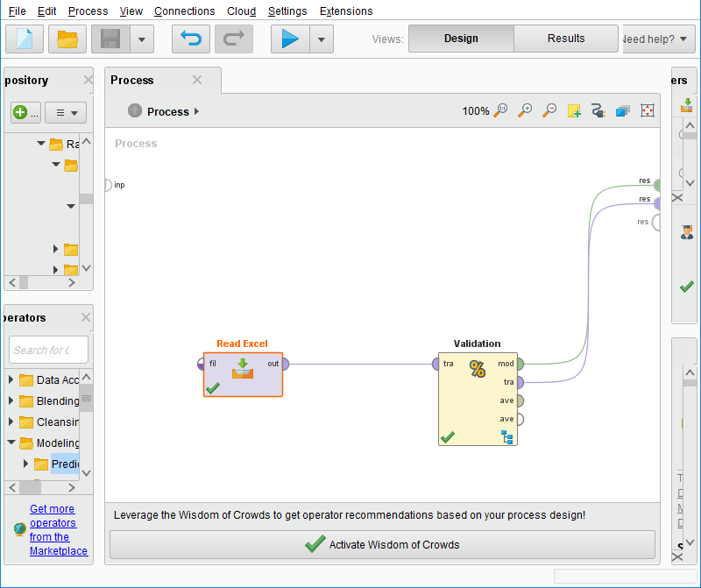Open a process with the folder icon
The height and width of the screenshot is (588, 701).
tap(67, 39)
